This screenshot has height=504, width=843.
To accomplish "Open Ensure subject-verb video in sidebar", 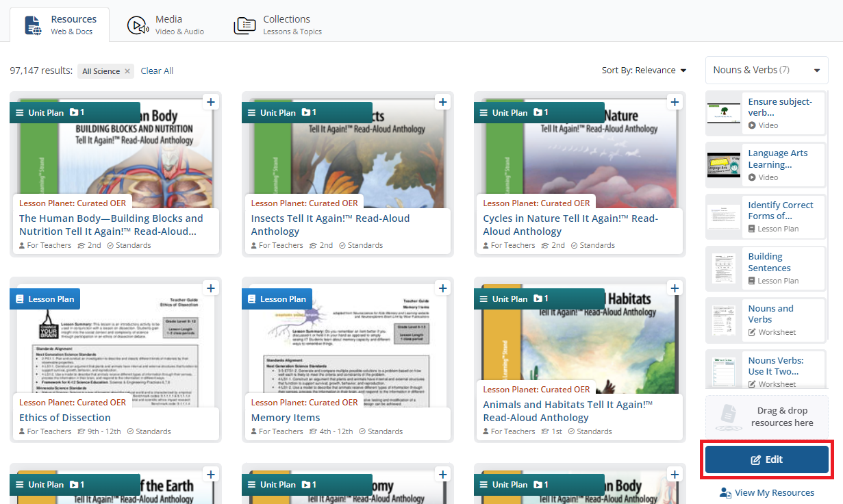I will [780, 108].
